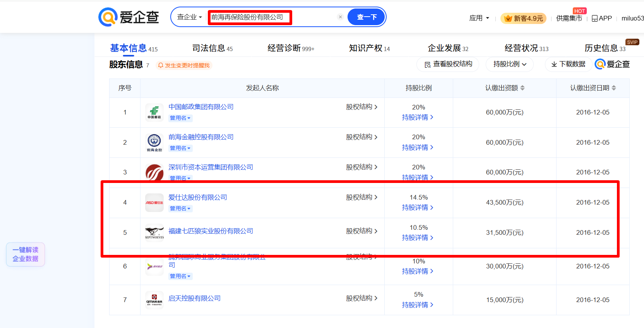Clear the search box with the x icon
Image resolution: width=644 pixels, height=328 pixels.
(x=340, y=17)
